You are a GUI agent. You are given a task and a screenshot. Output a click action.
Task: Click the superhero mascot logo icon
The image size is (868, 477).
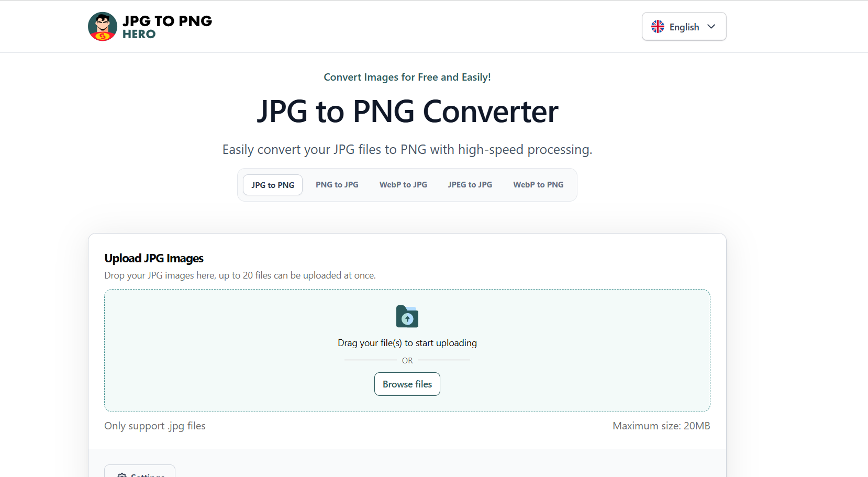coord(103,27)
